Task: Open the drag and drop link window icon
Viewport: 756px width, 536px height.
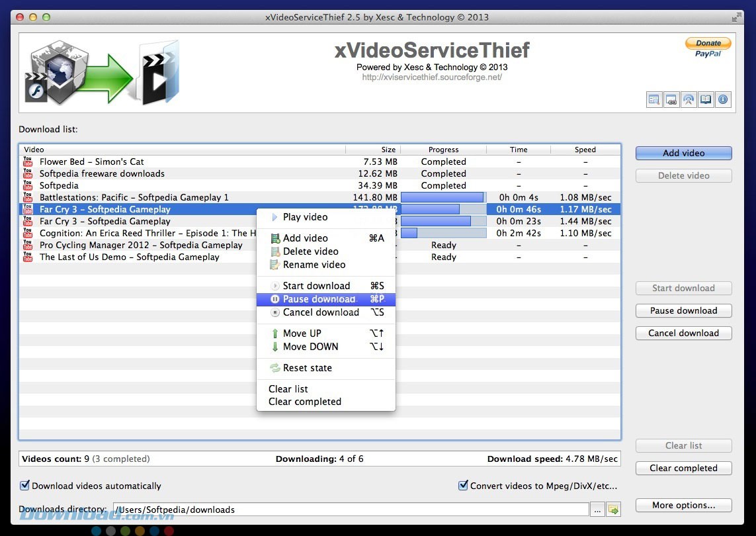Action: [671, 100]
